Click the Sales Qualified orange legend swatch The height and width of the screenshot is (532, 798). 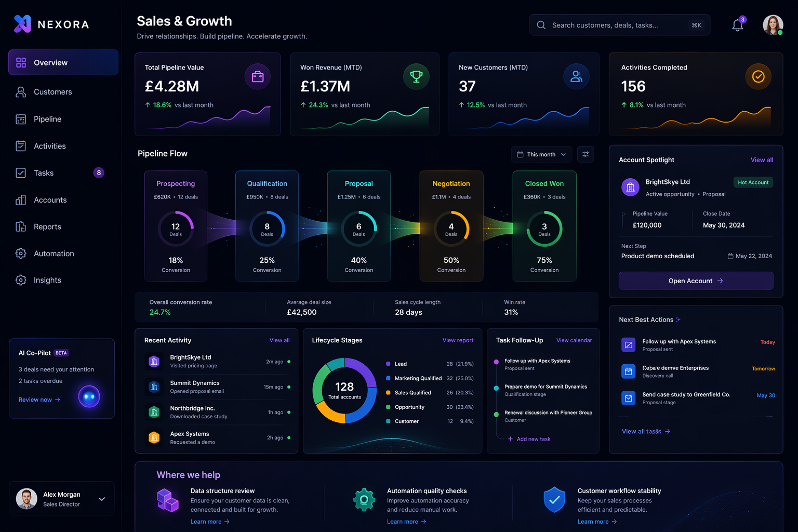pyautogui.click(x=388, y=392)
